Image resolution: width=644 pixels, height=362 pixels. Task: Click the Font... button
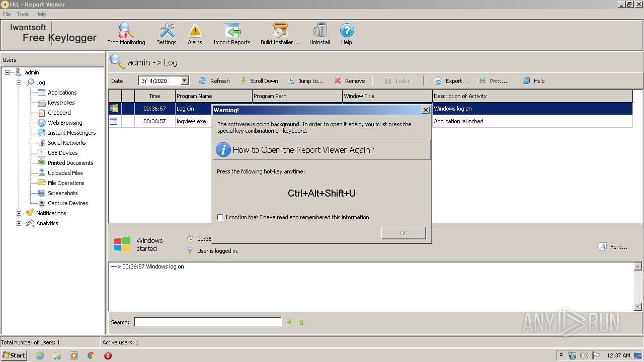613,247
